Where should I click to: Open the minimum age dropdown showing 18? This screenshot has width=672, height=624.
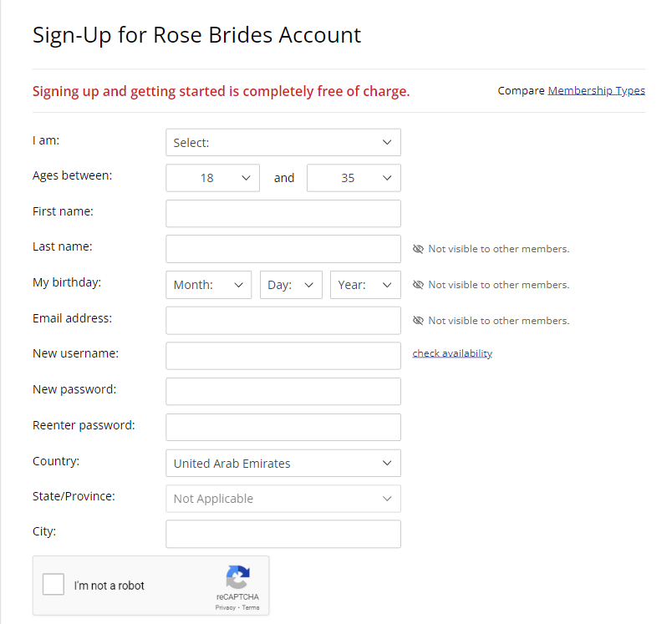(x=212, y=177)
